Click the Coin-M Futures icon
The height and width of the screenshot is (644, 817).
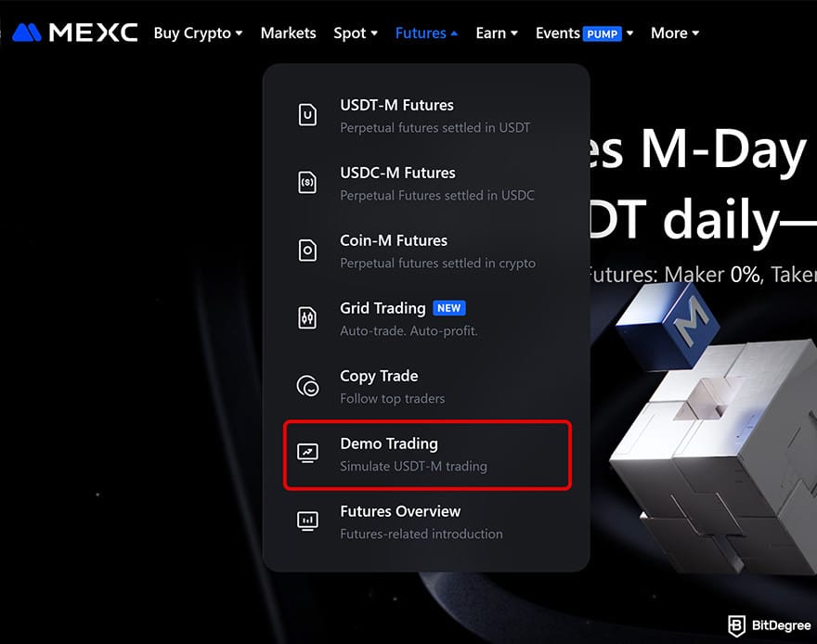pyautogui.click(x=307, y=251)
